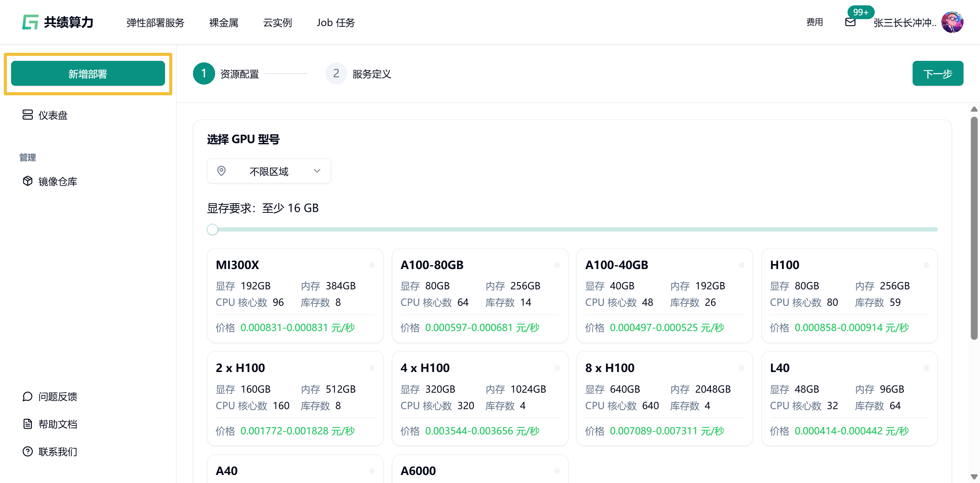This screenshot has height=483, width=980.
Task: Click the vertical scrollbar thumb
Action: point(974,228)
